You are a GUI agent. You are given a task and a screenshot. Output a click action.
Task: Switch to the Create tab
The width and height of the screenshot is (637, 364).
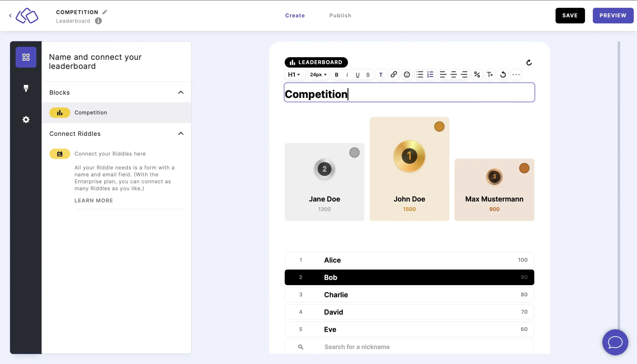click(x=295, y=15)
